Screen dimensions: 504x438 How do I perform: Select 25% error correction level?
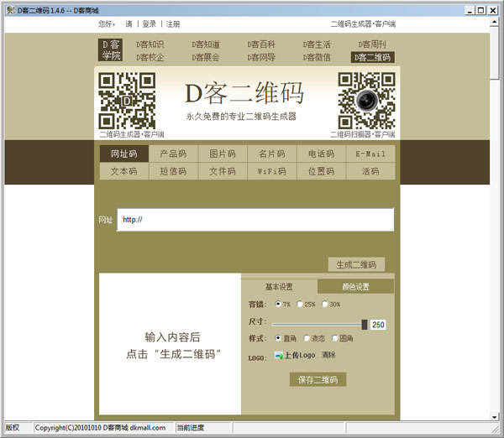[300, 305]
